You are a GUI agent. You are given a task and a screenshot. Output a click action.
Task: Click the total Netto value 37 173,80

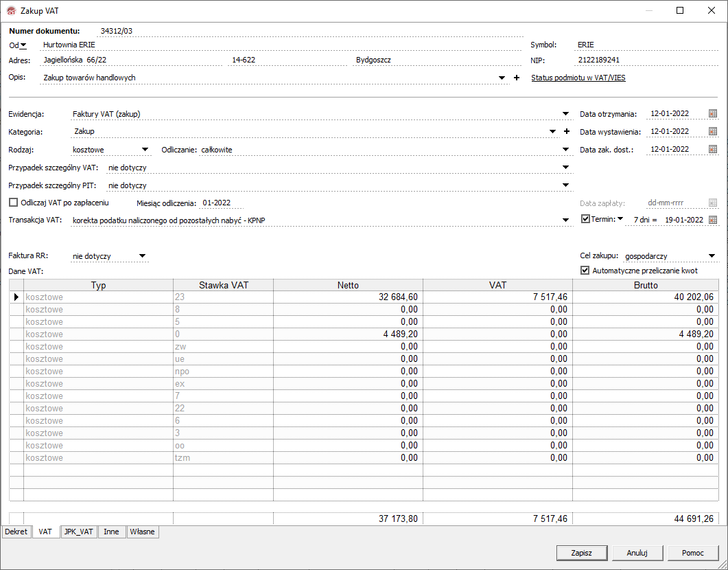398,519
